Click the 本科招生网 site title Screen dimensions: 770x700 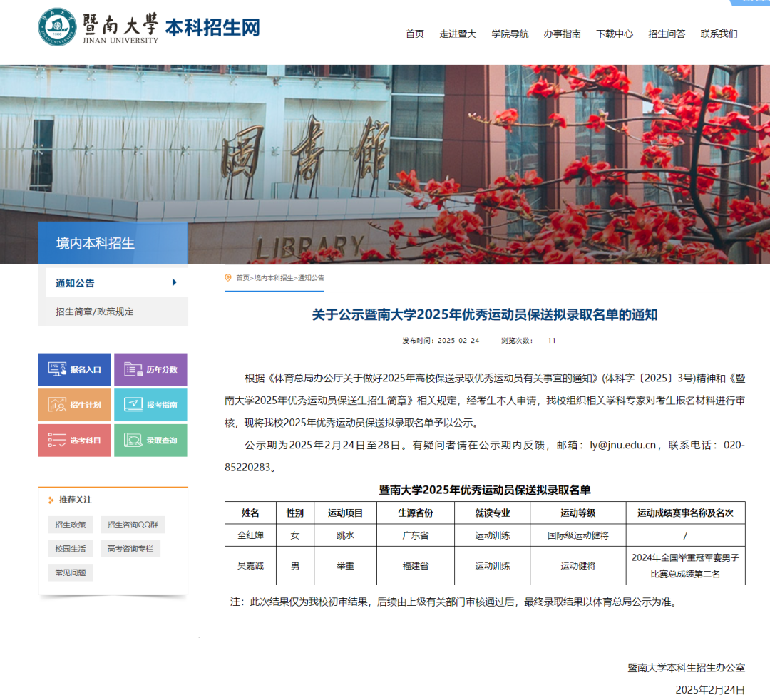coord(212,28)
